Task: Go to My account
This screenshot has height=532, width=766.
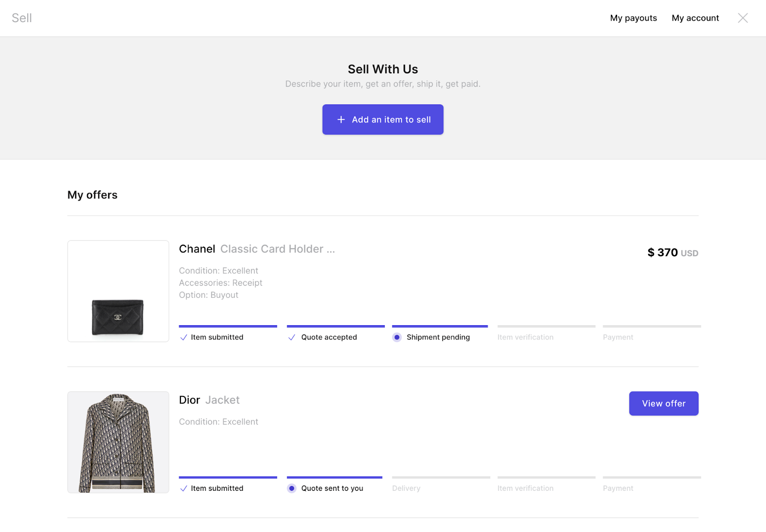Action: (695, 18)
